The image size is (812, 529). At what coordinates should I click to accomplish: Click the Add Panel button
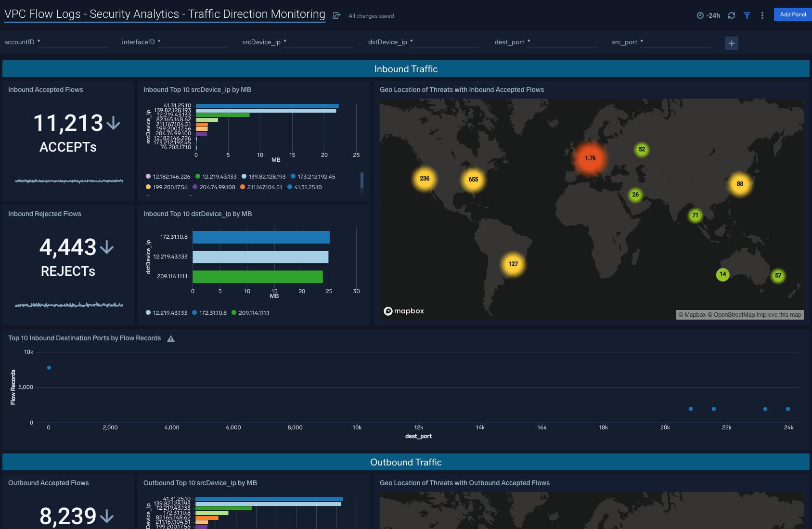792,14
